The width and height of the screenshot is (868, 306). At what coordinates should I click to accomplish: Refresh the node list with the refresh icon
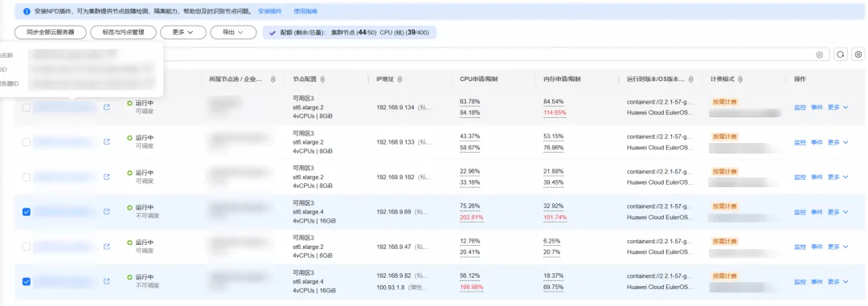coord(841,55)
